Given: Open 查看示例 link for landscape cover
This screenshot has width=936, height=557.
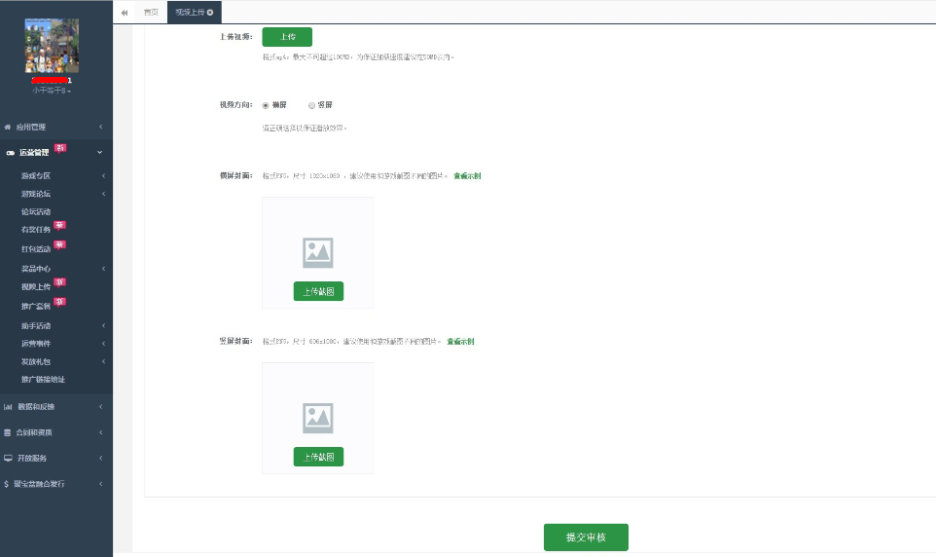Looking at the screenshot, I should [x=467, y=176].
